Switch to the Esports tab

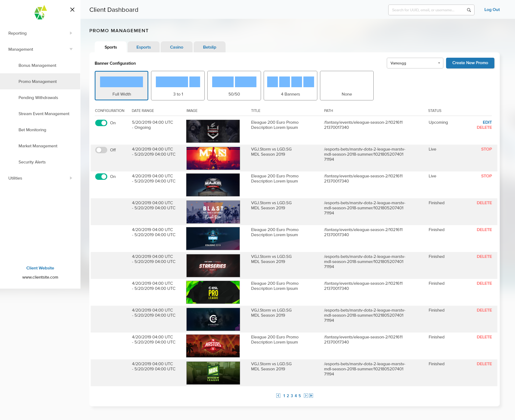[144, 47]
